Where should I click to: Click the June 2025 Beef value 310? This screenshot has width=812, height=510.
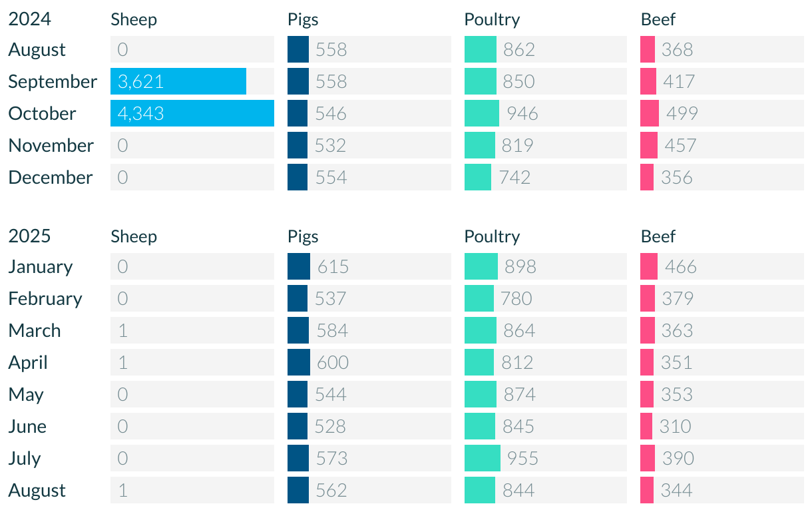(x=676, y=426)
